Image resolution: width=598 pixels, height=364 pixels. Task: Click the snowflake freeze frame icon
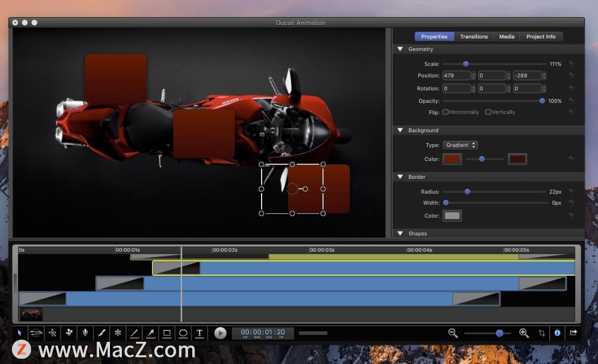118,333
